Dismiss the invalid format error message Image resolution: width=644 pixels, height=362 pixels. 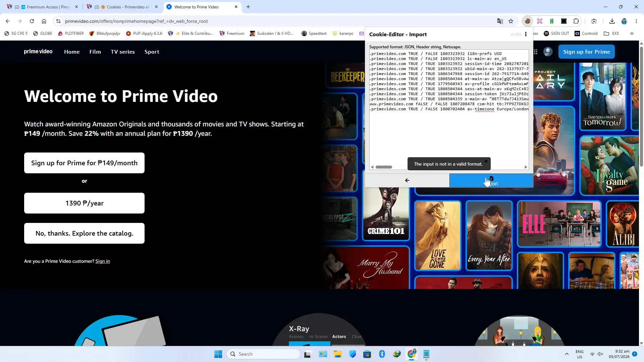point(486,161)
